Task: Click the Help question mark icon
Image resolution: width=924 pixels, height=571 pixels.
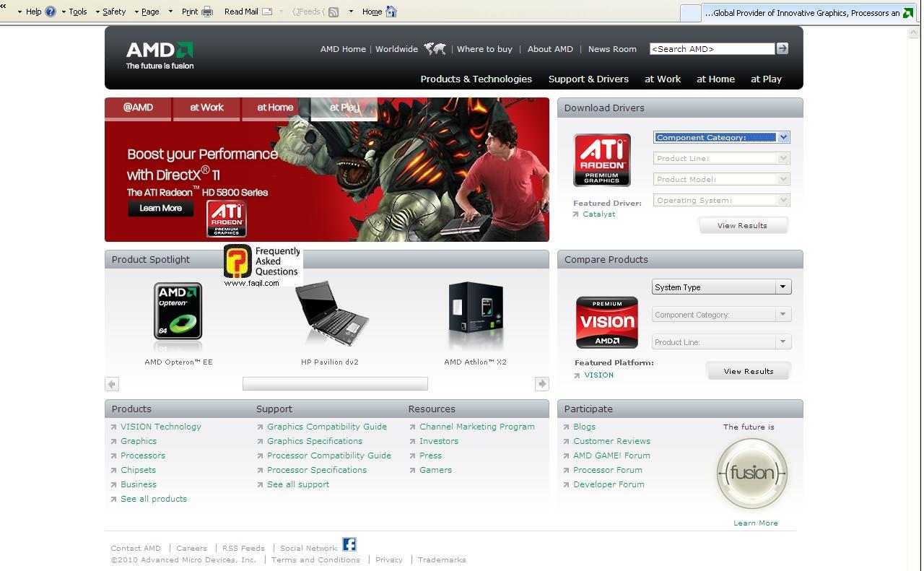Action: click(51, 12)
